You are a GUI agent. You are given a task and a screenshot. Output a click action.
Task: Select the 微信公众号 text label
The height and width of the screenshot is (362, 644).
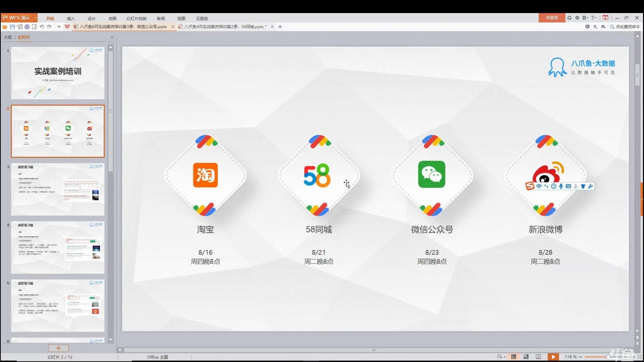tap(432, 230)
